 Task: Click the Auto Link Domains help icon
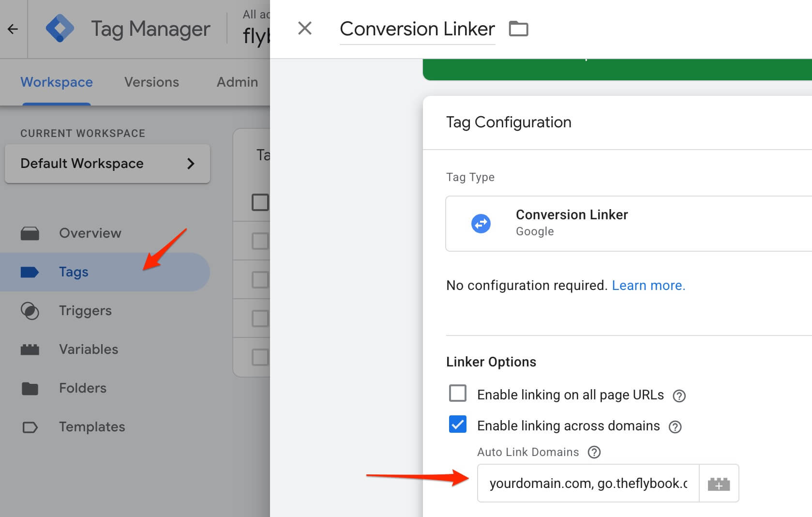[594, 452]
